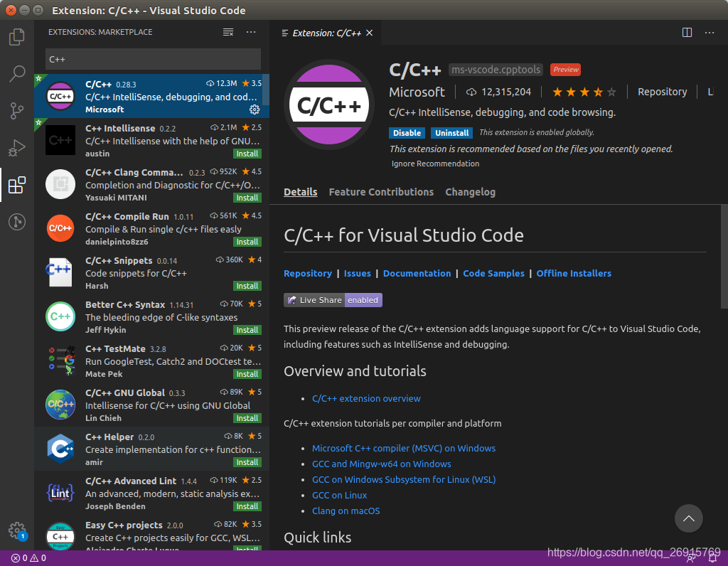Select C/C++ Snippets extension icon
The height and width of the screenshot is (566, 728).
[60, 272]
